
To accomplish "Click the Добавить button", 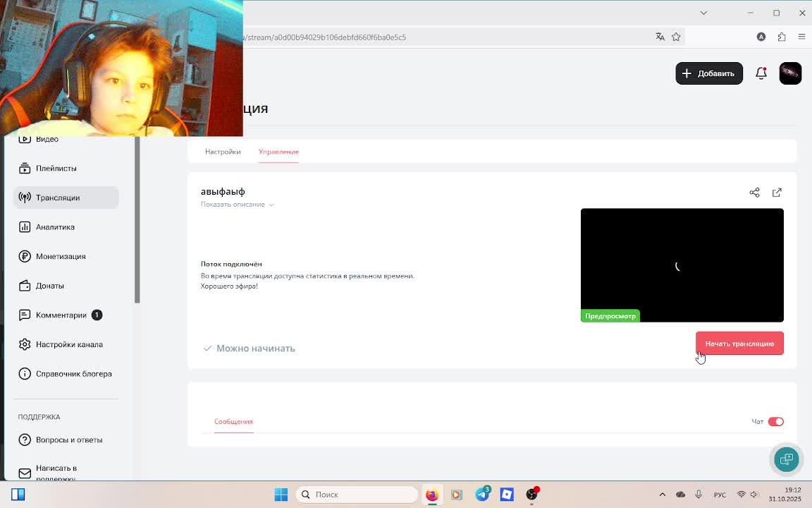I will tap(709, 73).
